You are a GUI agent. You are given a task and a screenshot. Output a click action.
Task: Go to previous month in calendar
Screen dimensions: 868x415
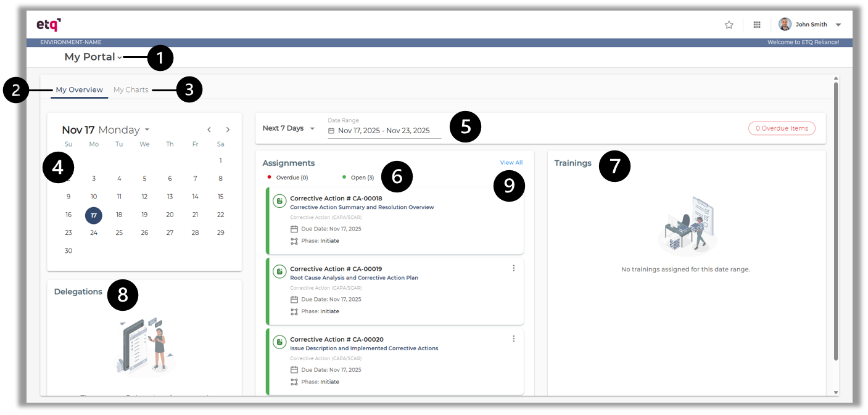(209, 129)
